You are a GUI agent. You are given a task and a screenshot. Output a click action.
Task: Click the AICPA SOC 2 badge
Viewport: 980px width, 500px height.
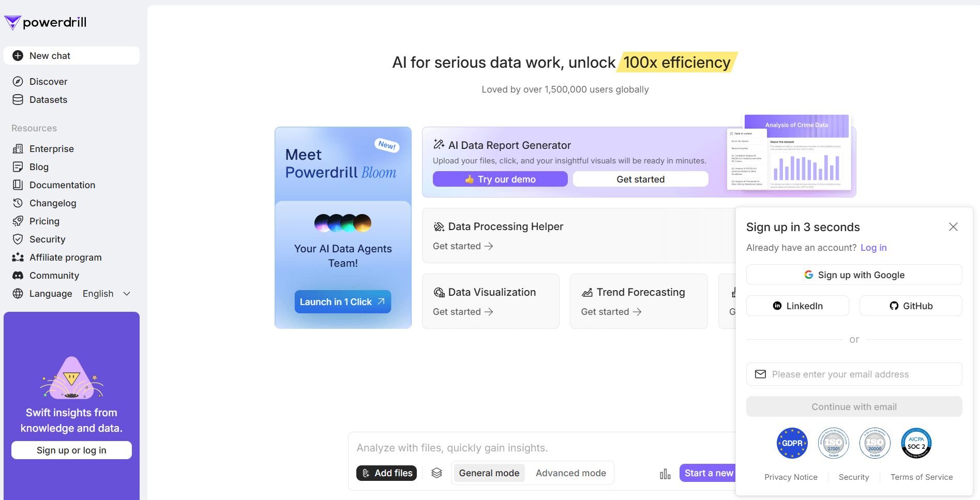(916, 443)
